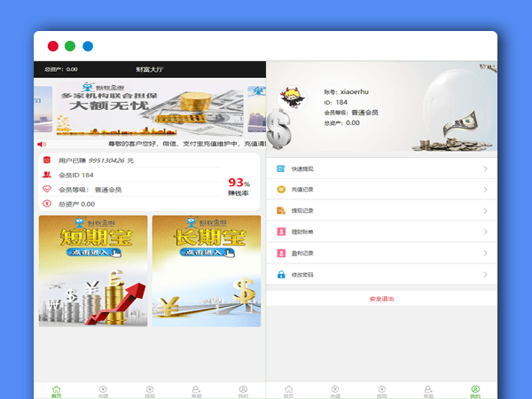532x399 pixels.
Task: Click the 我的 profile icon in right bottom bar
Action: point(474,390)
